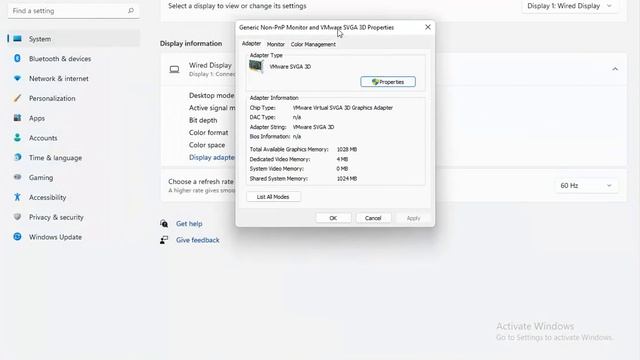Click the Personalization brush icon

(x=17, y=98)
